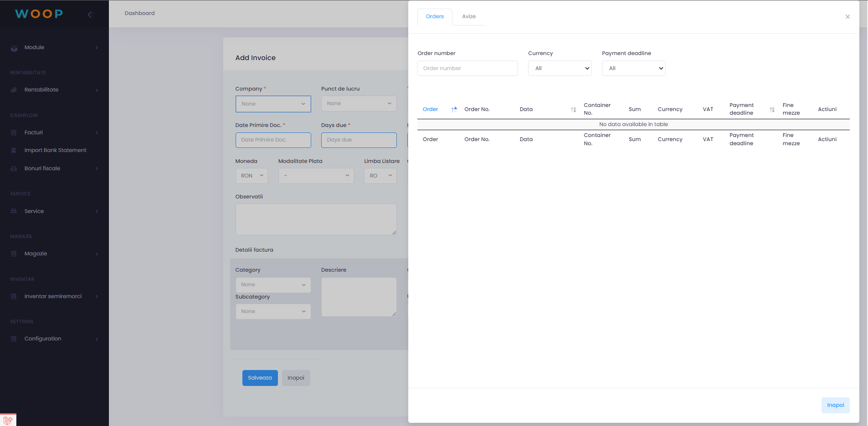This screenshot has width=868, height=426.
Task: Sort the table by the Order column
Action: click(430, 109)
